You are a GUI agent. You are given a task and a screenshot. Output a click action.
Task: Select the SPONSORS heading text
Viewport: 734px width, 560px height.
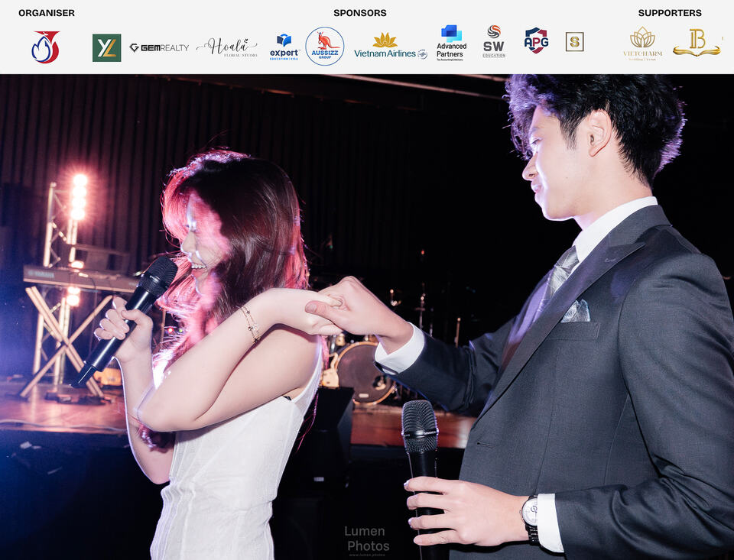pos(360,13)
